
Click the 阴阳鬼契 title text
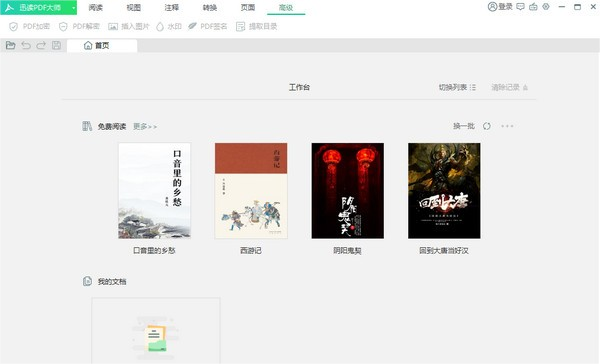[347, 251]
